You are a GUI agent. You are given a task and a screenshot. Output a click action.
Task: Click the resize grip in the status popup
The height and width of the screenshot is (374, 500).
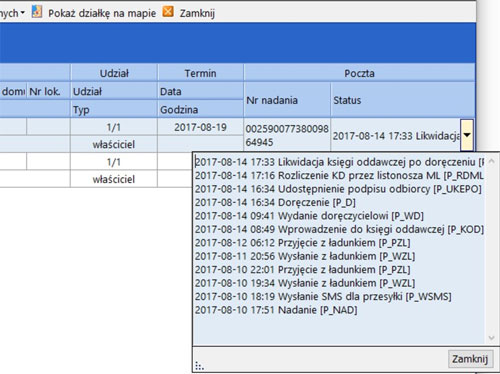199,366
